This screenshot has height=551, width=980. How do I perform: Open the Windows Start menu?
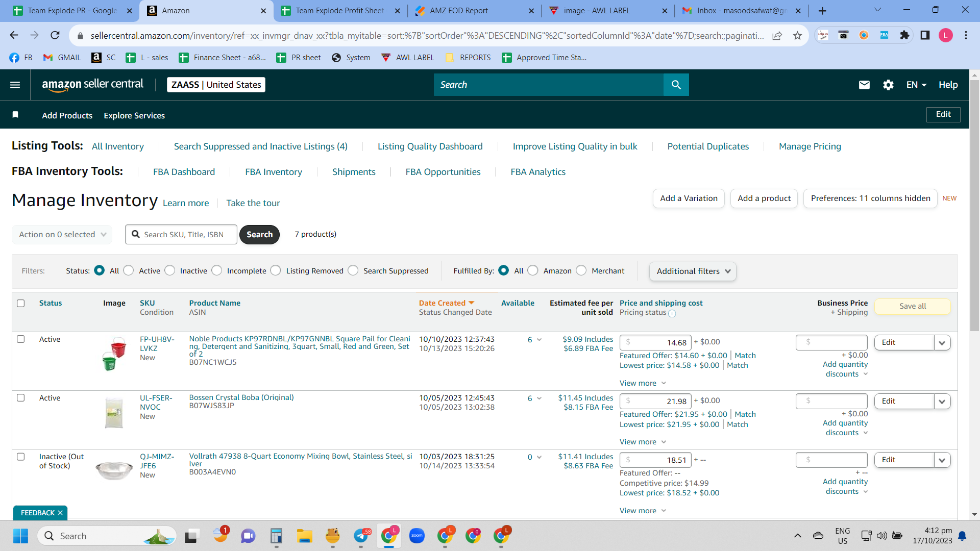[20, 536]
